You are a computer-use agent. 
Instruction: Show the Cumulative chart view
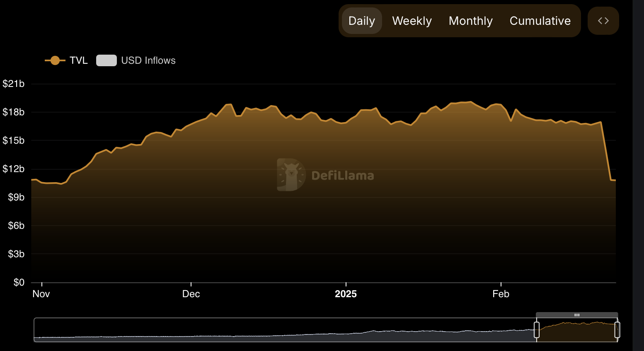pos(540,21)
